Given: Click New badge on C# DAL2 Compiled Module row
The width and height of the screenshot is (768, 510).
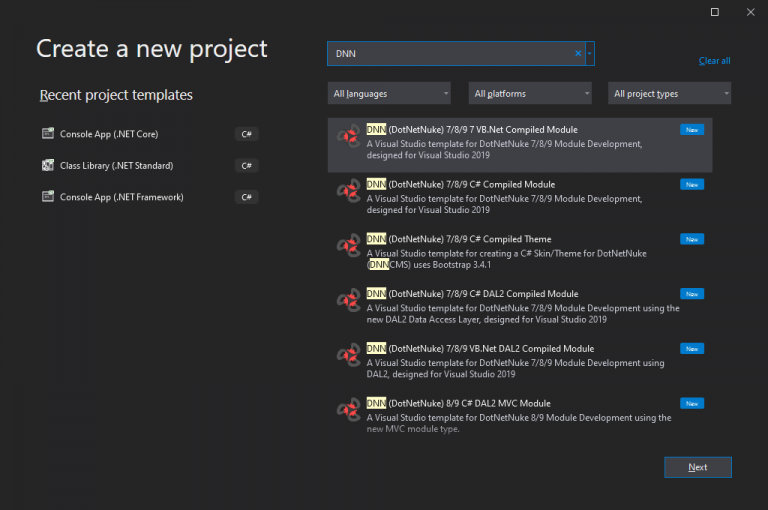Looking at the screenshot, I should click(692, 294).
